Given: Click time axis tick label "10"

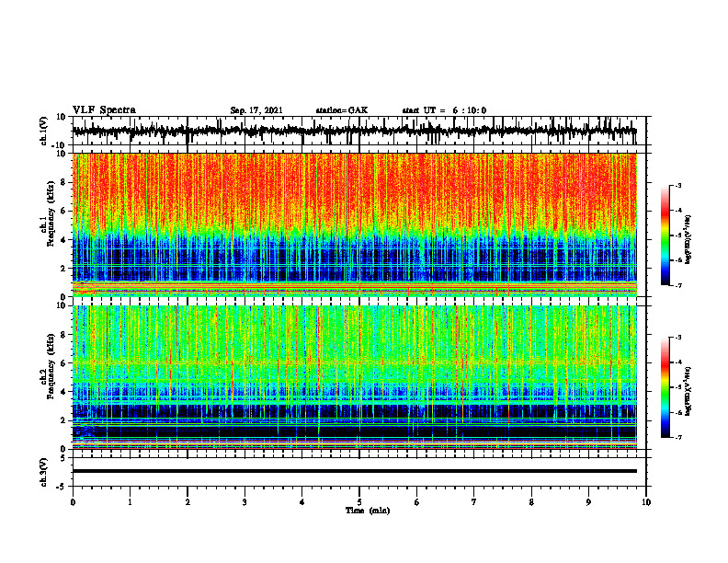Looking at the screenshot, I should (646, 502).
